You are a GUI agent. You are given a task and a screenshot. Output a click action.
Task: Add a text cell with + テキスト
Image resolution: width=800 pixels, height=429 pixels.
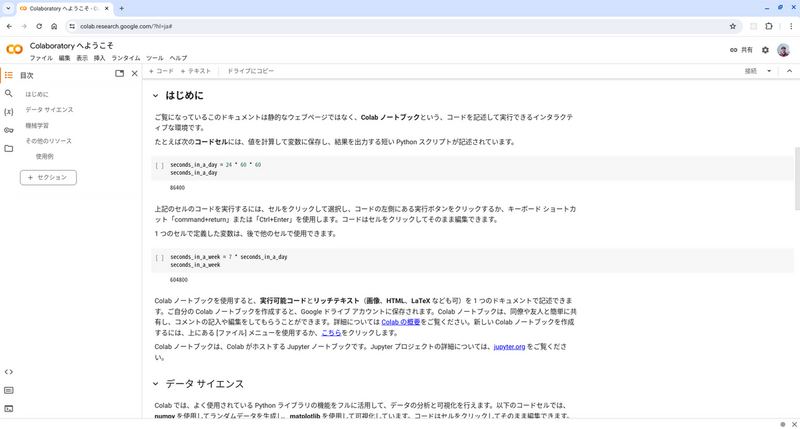click(x=195, y=71)
